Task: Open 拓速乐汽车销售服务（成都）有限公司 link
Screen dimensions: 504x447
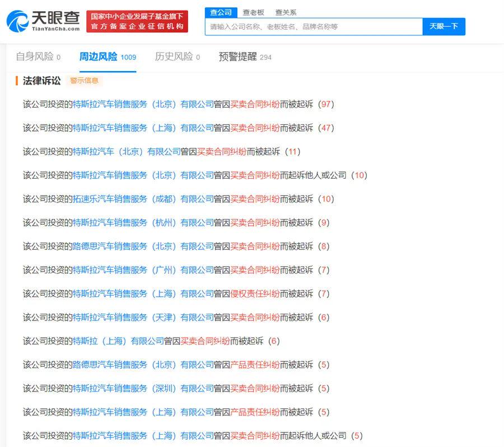Action: pyautogui.click(x=143, y=199)
